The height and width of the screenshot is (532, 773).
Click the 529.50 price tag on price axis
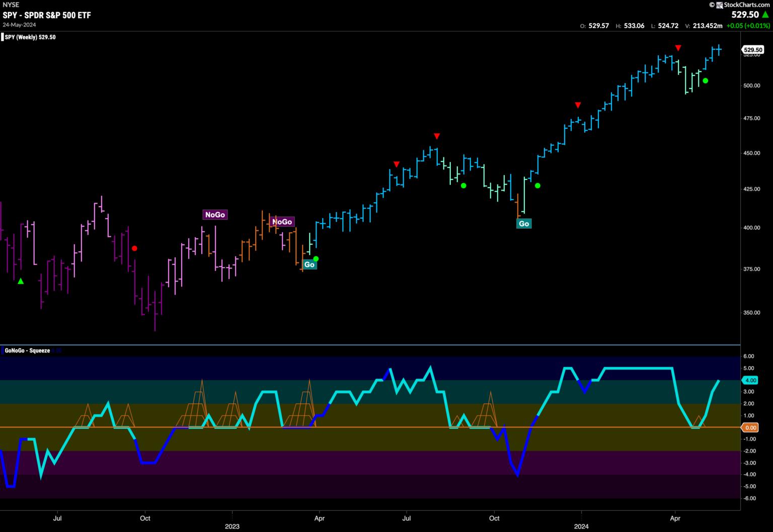point(752,50)
